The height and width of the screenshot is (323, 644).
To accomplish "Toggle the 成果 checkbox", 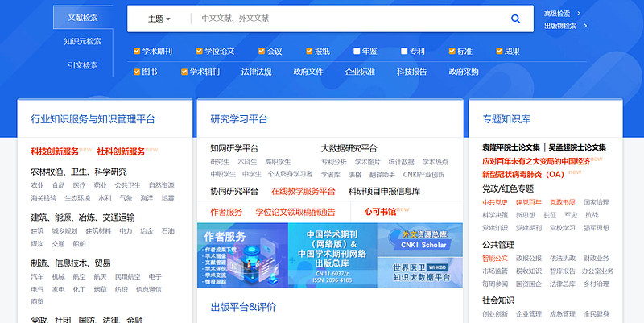I will pos(499,51).
